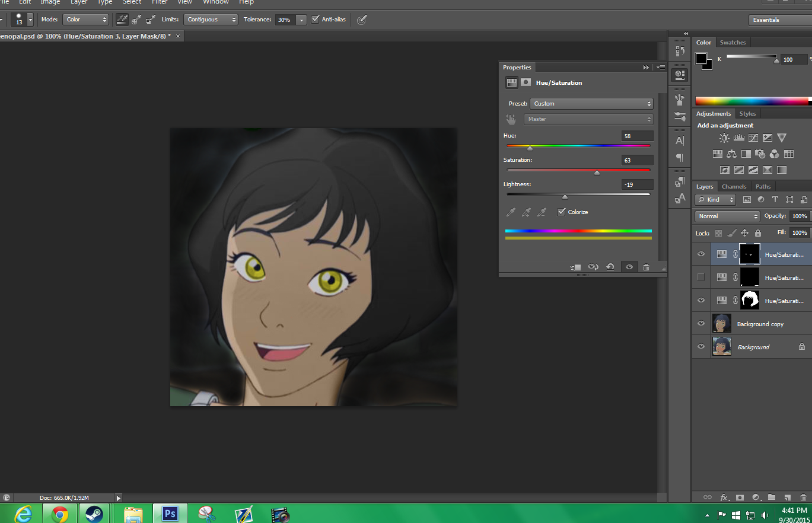Click the Hue slider handle

point(530,148)
